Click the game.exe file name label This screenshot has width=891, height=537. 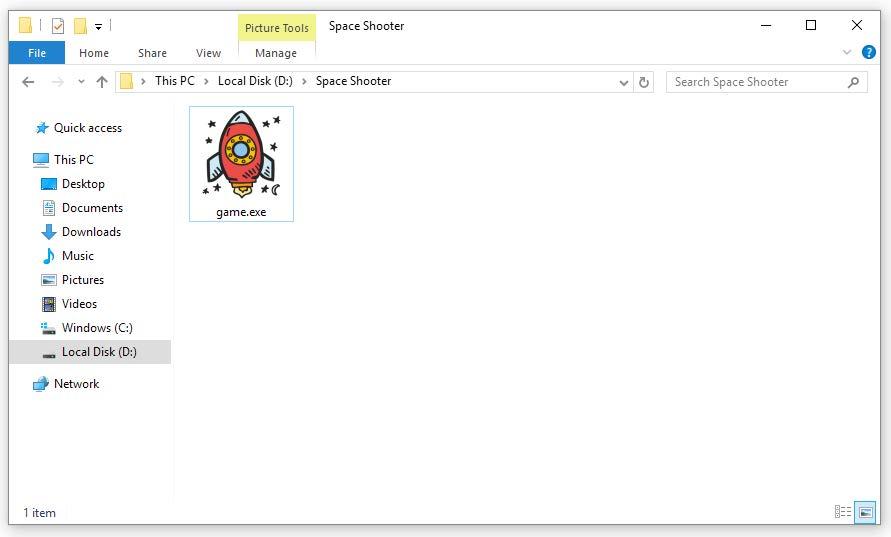pyautogui.click(x=241, y=212)
